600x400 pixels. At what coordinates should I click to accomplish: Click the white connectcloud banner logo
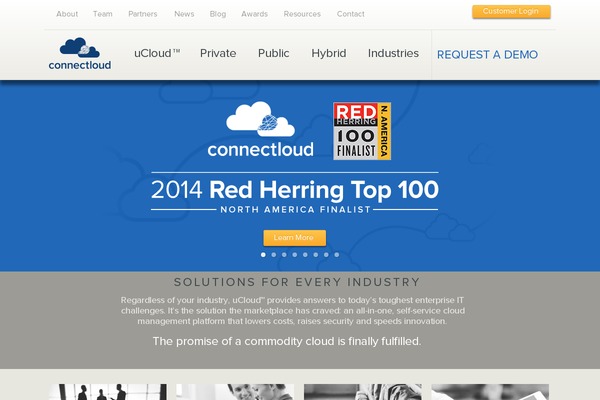click(261, 129)
